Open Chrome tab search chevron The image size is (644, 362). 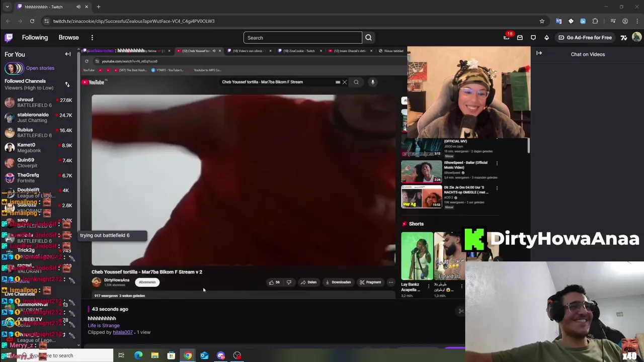[x=7, y=7]
